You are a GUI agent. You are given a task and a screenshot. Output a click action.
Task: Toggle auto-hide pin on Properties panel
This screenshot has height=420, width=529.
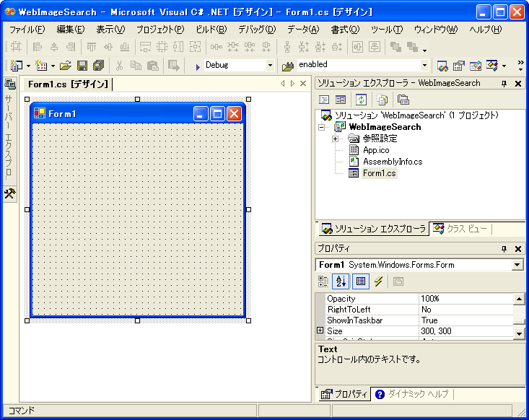(504, 249)
